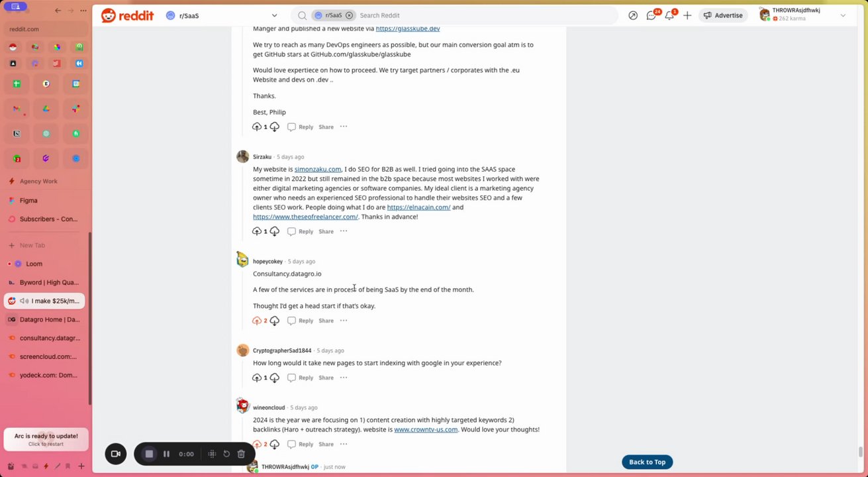Open Sirzaku's user profile name
This screenshot has width=868, height=477.
point(262,157)
